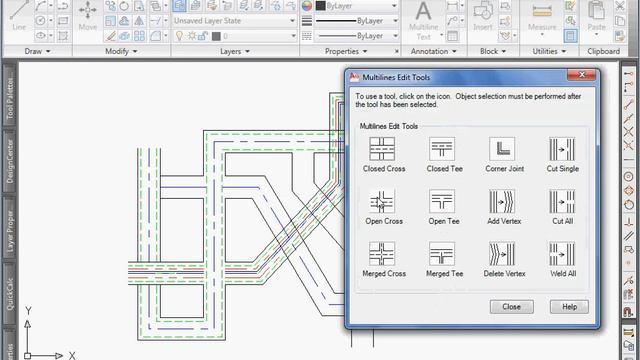The width and height of the screenshot is (640, 360).
Task: Click the Layer Properties manager icon
Action: (x=179, y=6)
